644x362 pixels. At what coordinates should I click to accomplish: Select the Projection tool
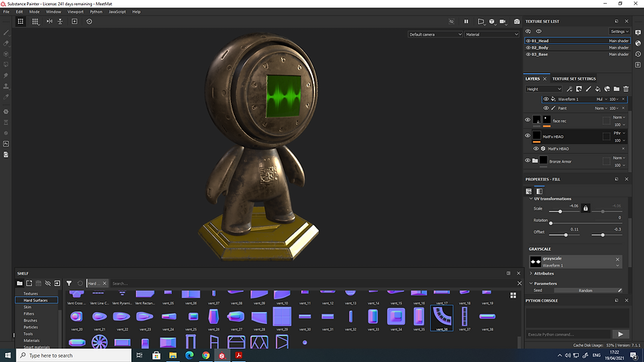6,54
